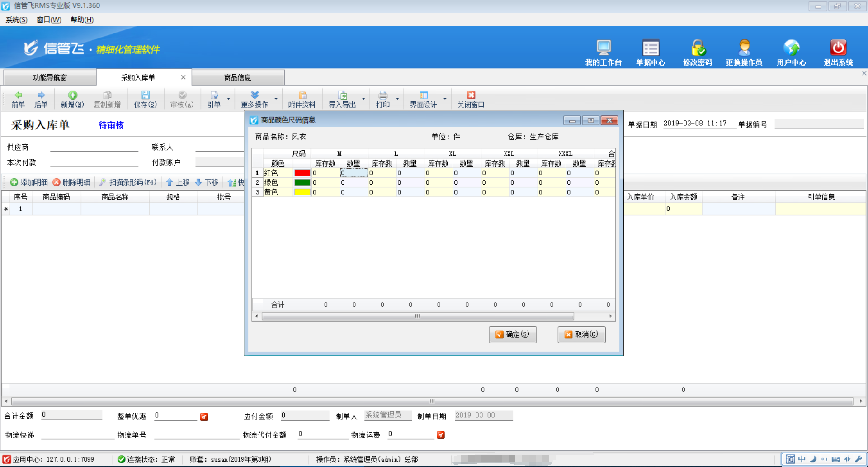Open 我的工作台 workbench icon
Image resolution: width=868 pixels, height=467 pixels.
point(604,48)
